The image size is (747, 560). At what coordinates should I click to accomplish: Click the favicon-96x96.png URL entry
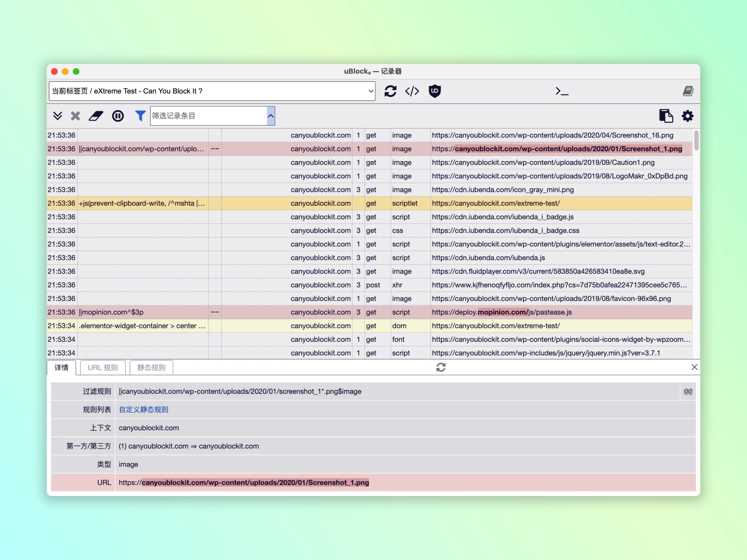(x=551, y=299)
